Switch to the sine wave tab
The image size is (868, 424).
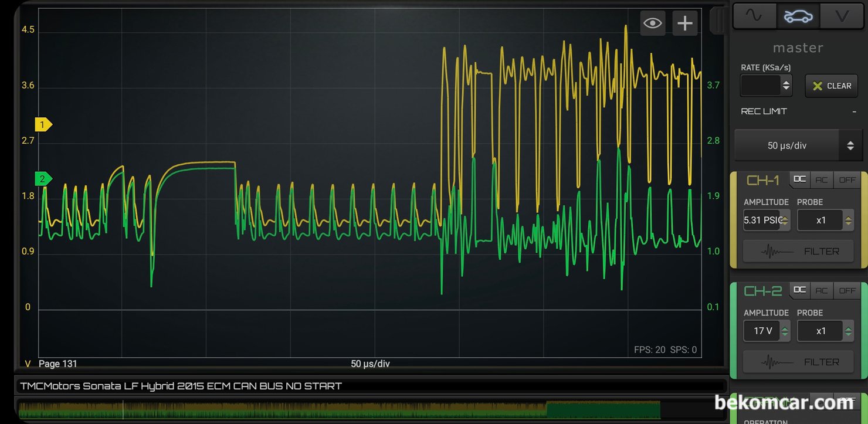[755, 16]
